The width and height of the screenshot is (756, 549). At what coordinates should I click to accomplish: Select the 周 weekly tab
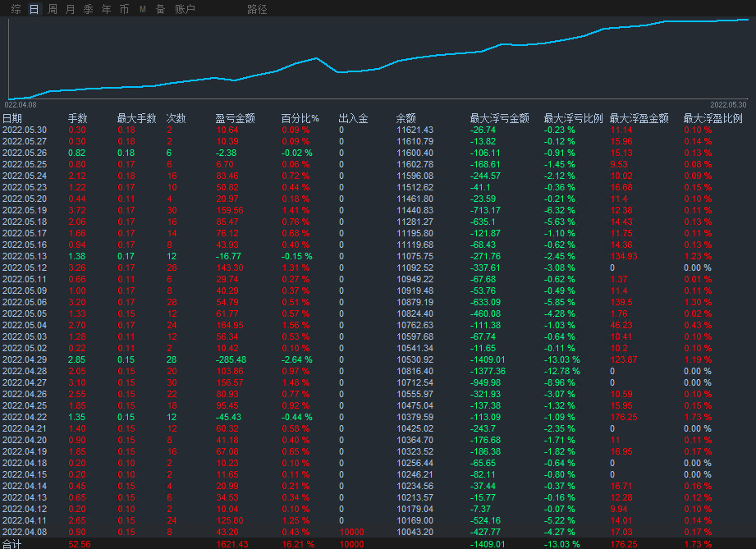pos(53,9)
